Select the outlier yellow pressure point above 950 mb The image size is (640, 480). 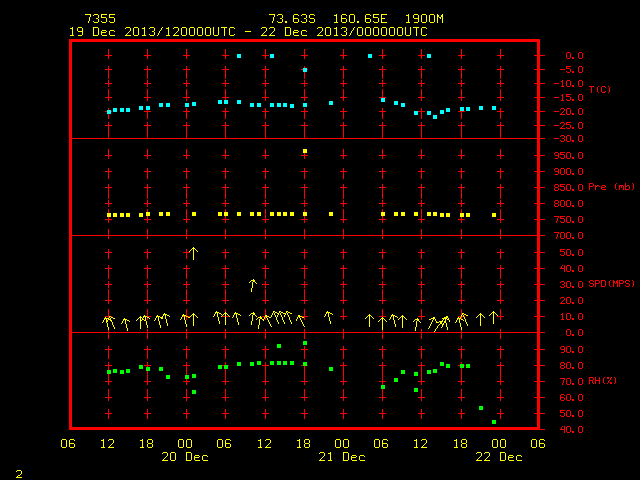point(305,151)
